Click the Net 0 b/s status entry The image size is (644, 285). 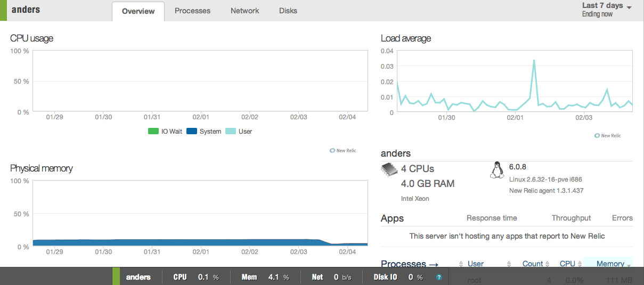pos(331,277)
